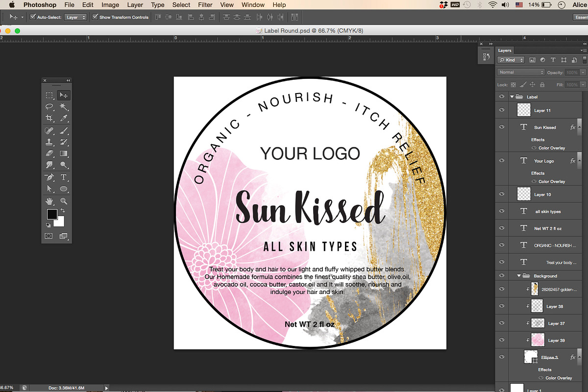Filter layers by adjustment layers
The width and height of the screenshot is (588, 392).
[542, 60]
